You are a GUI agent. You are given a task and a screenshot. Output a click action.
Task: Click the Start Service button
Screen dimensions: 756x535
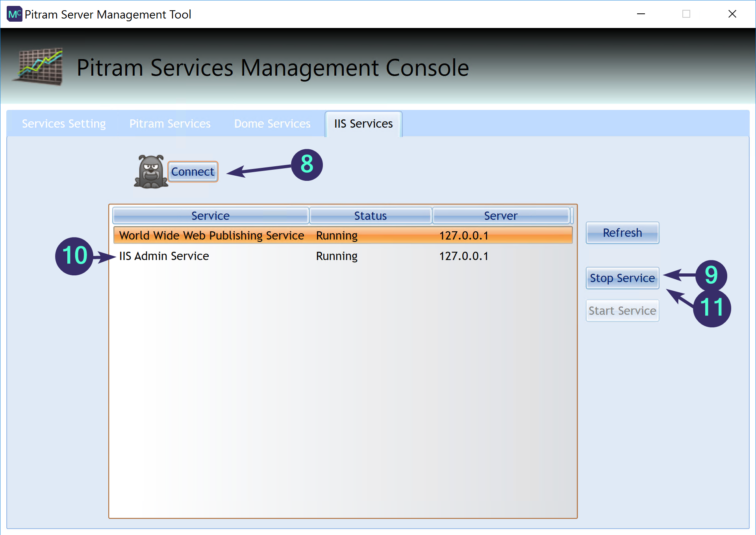622,311
